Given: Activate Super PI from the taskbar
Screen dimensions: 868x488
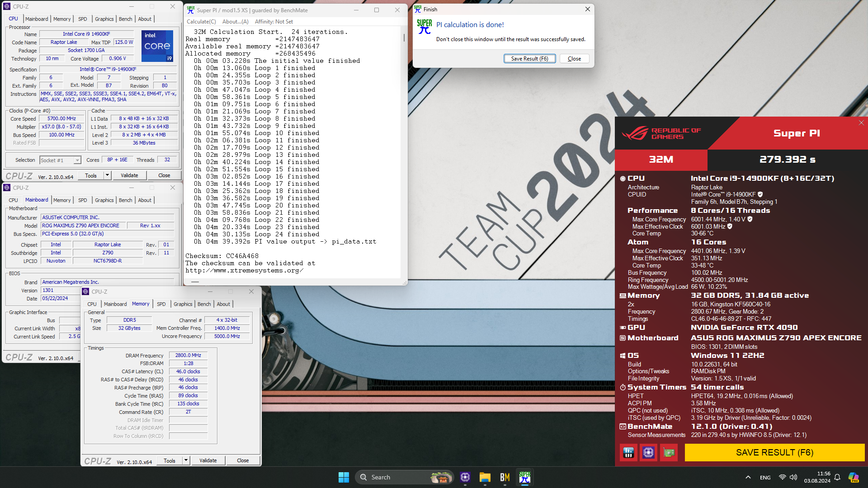Looking at the screenshot, I should (525, 477).
